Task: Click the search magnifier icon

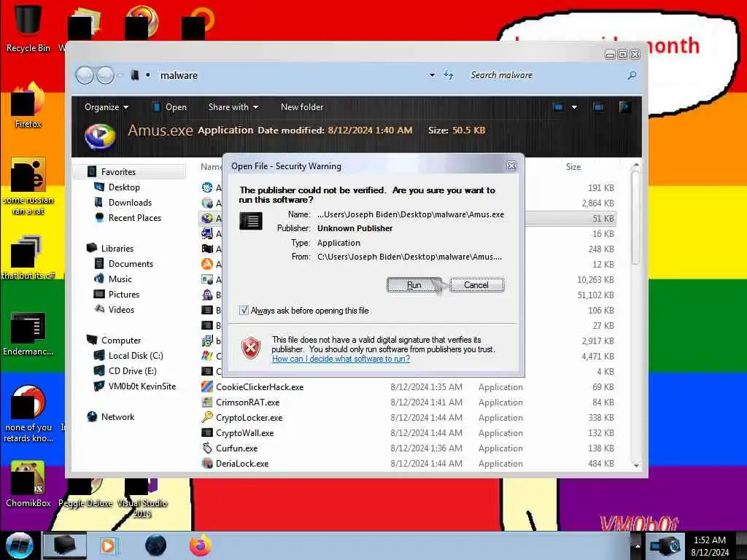Action: [632, 75]
